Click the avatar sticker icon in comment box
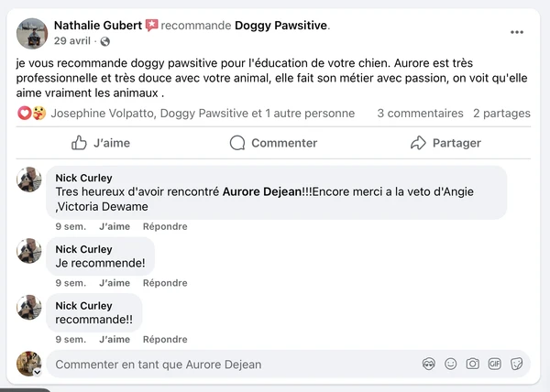Screen dimensions: 550x392 (428, 364)
